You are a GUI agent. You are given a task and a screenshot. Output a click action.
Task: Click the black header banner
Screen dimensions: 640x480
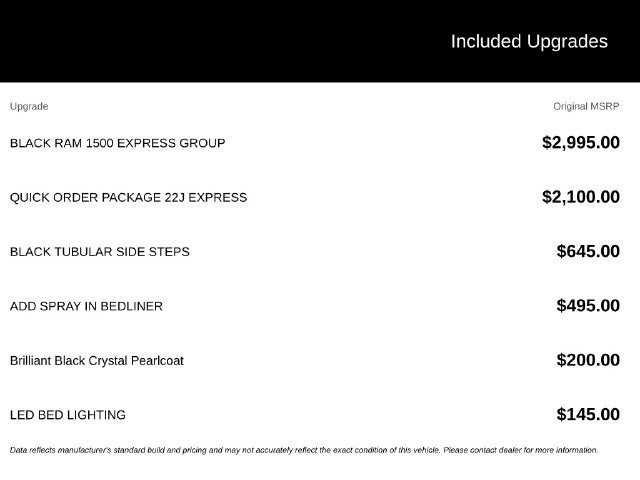click(x=320, y=41)
